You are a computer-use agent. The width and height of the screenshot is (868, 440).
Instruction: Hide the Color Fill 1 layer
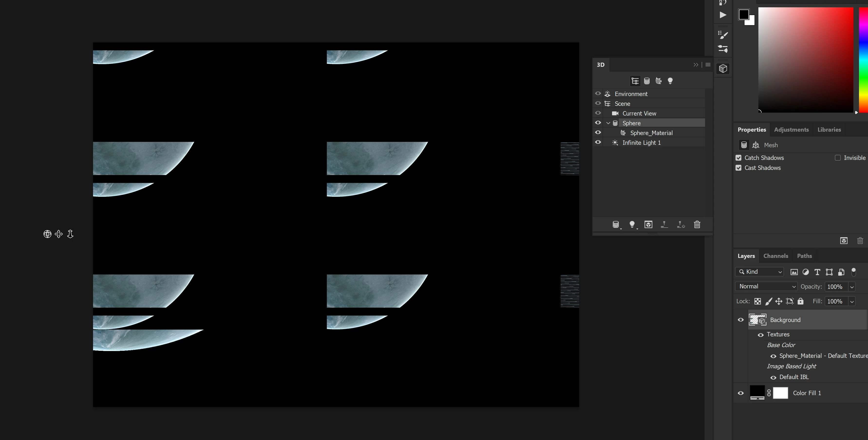[741, 393]
